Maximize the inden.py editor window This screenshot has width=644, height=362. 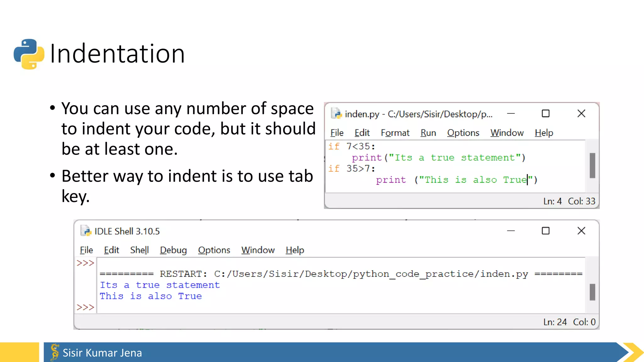546,113
